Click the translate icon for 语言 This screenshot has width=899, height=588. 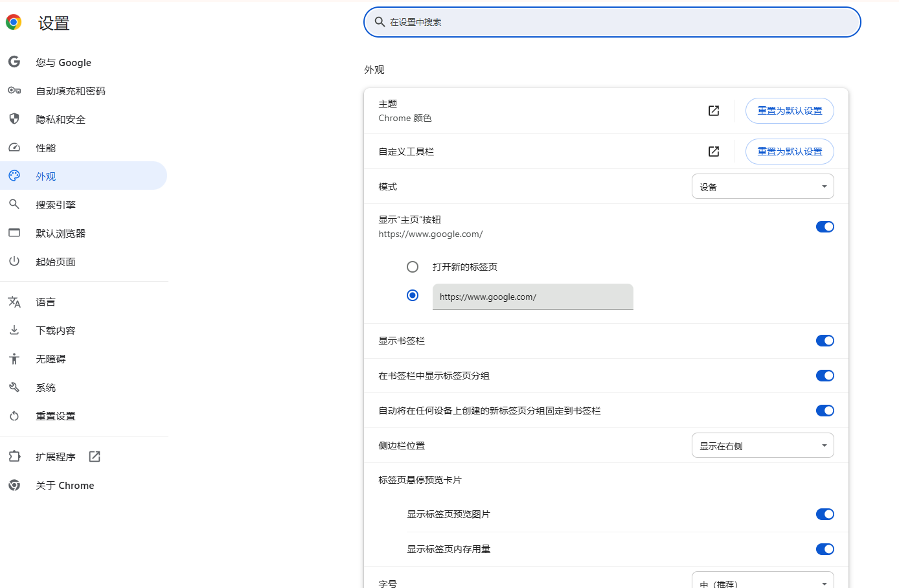pos(14,302)
